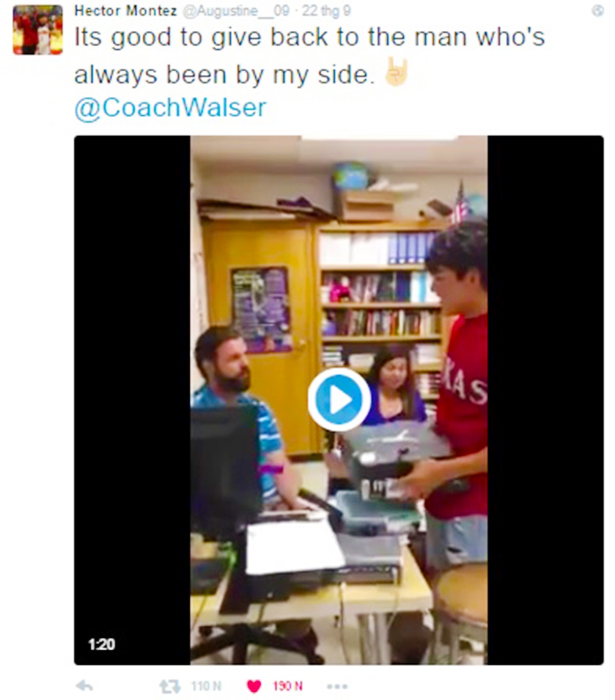Like the tweet with the heart icon
Screen dimensions: 615x700
pos(254,686)
